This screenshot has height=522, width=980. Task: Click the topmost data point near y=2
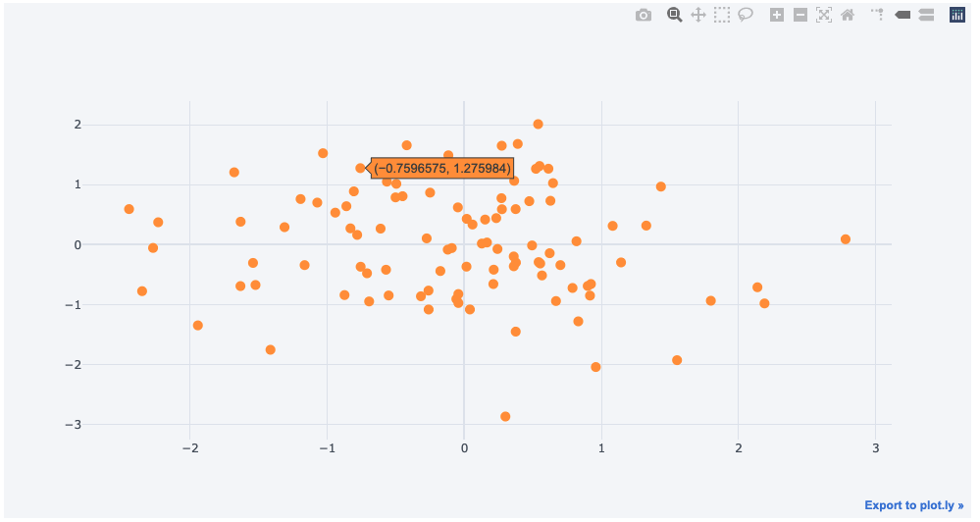538,125
